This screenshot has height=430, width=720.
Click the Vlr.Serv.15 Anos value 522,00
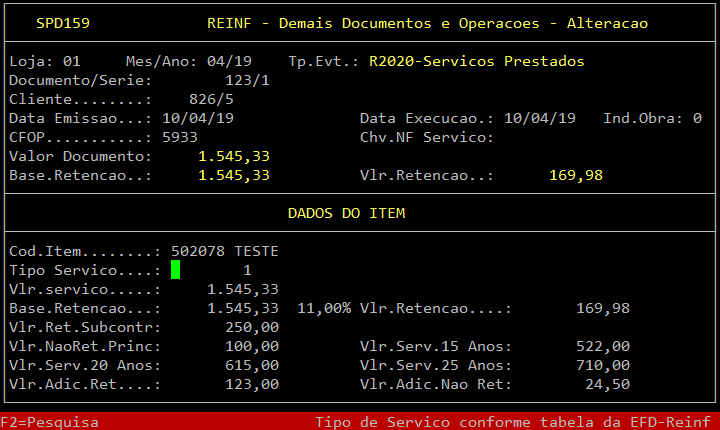pyautogui.click(x=603, y=346)
